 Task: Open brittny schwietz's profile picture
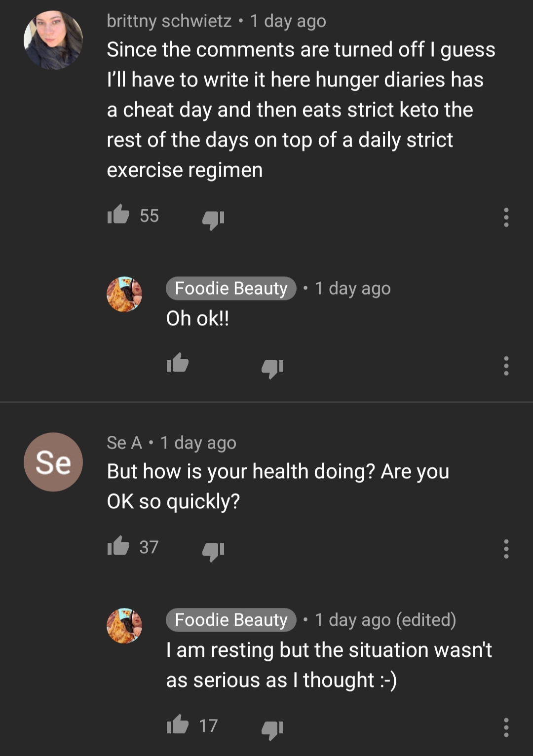pos(53,40)
